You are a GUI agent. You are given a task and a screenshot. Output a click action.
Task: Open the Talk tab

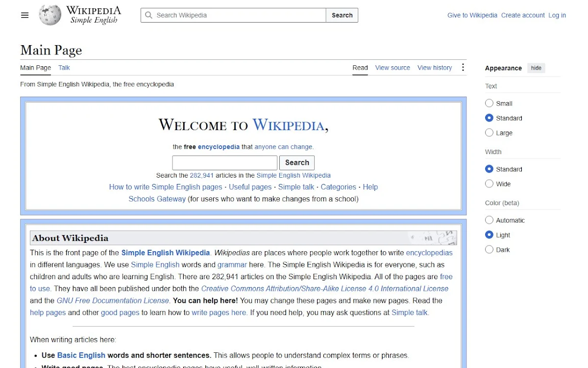64,68
